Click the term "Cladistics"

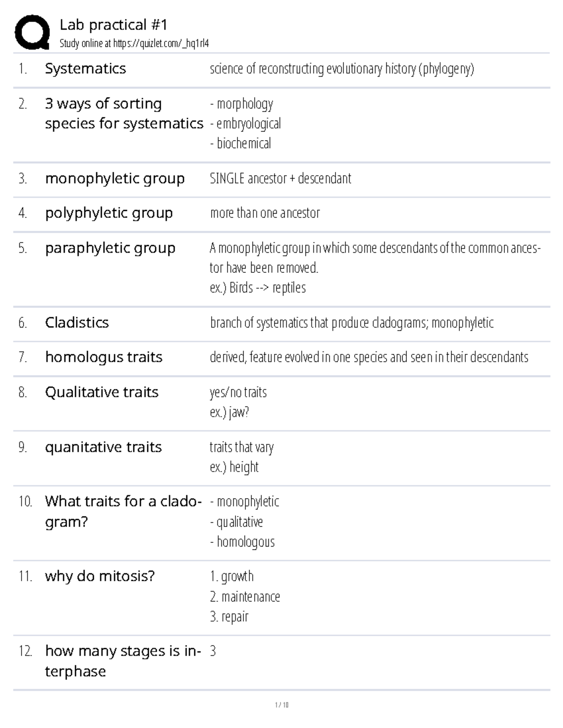point(77,323)
